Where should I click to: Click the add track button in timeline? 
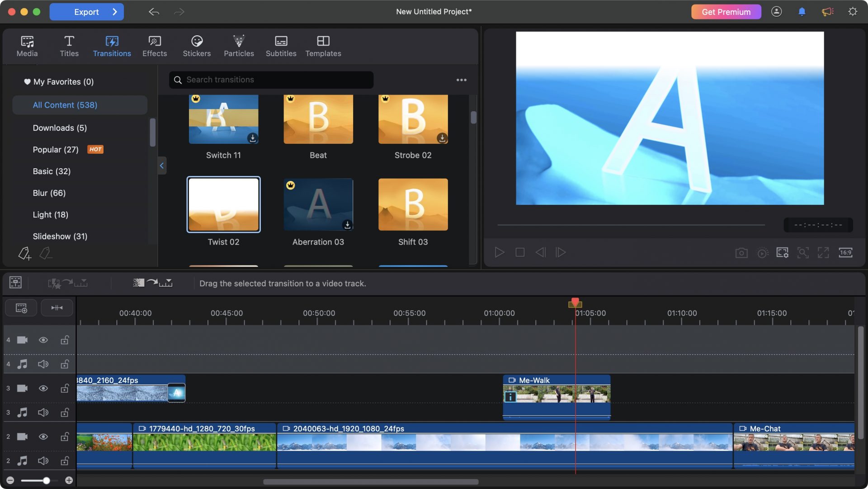(x=21, y=308)
